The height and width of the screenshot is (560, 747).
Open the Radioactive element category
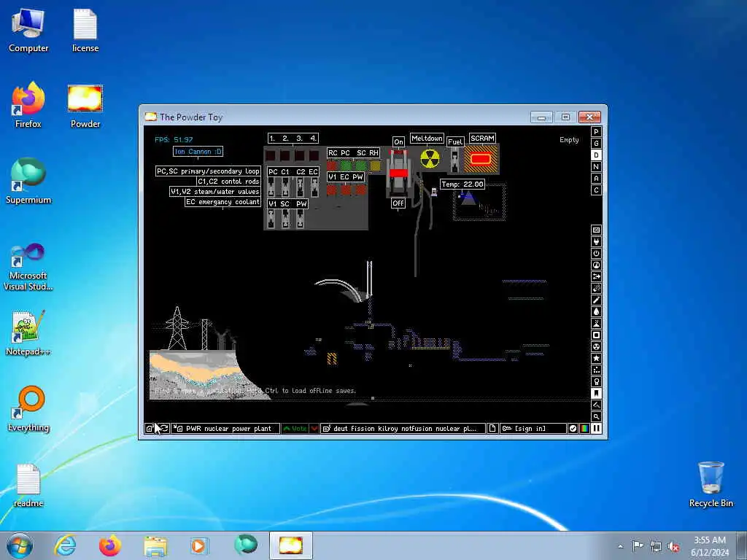coord(596,346)
